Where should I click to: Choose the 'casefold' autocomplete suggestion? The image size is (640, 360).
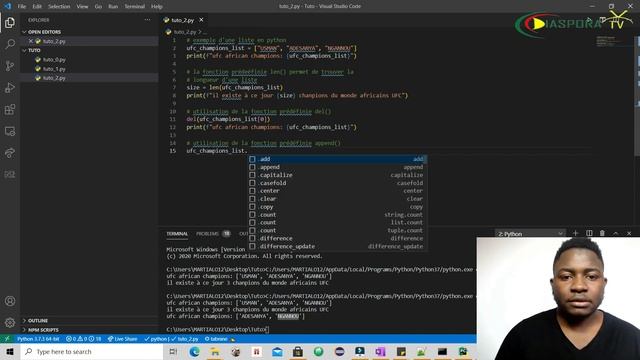coord(337,183)
